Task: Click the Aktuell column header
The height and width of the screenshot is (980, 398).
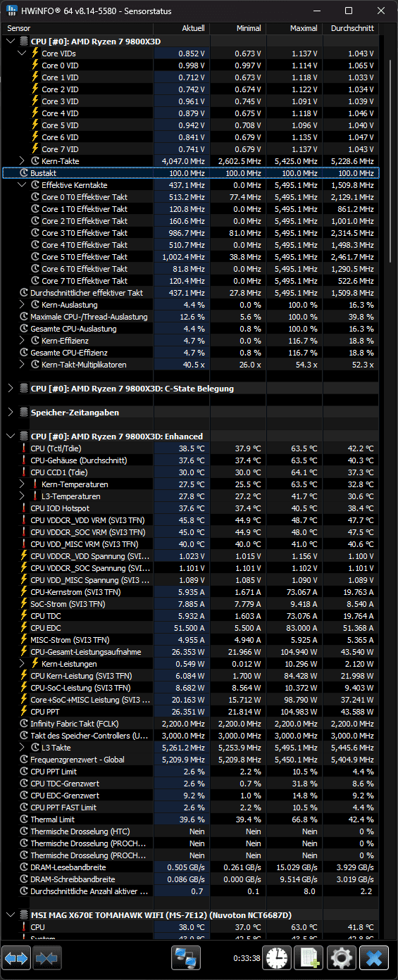Action: (x=181, y=28)
